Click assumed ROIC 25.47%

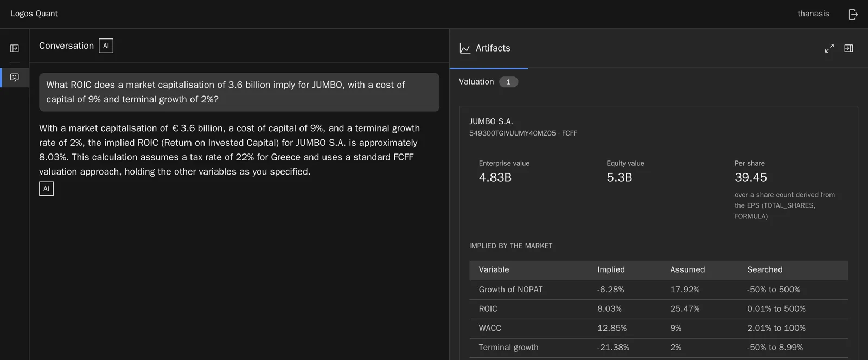(685, 309)
